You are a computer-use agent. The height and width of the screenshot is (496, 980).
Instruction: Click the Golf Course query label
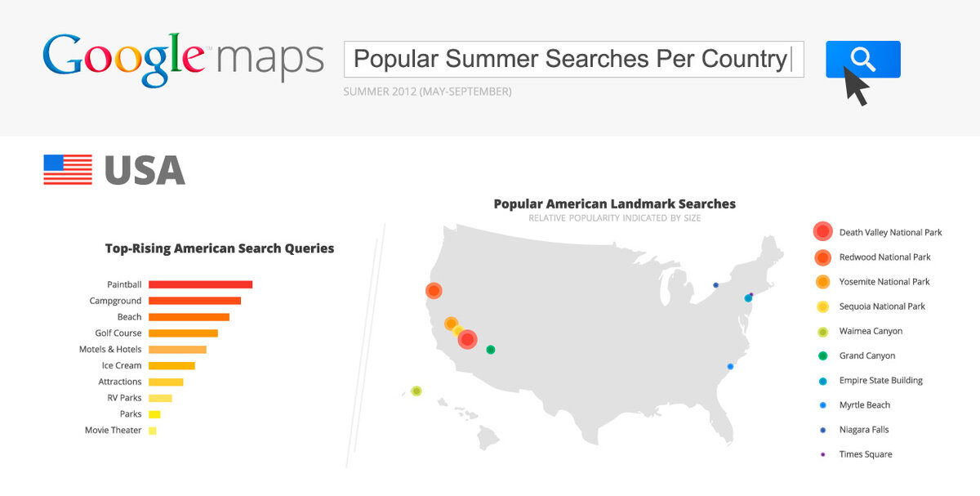(x=118, y=333)
